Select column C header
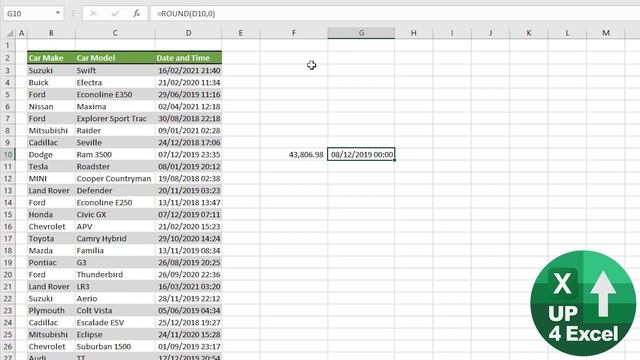Image resolution: width=640 pixels, height=360 pixels. pos(115,33)
